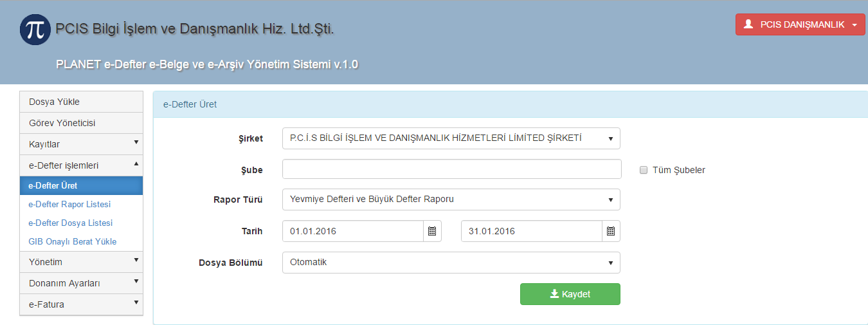Open e-Defter Rapor Listesi
This screenshot has height=325, width=868.
69,204
